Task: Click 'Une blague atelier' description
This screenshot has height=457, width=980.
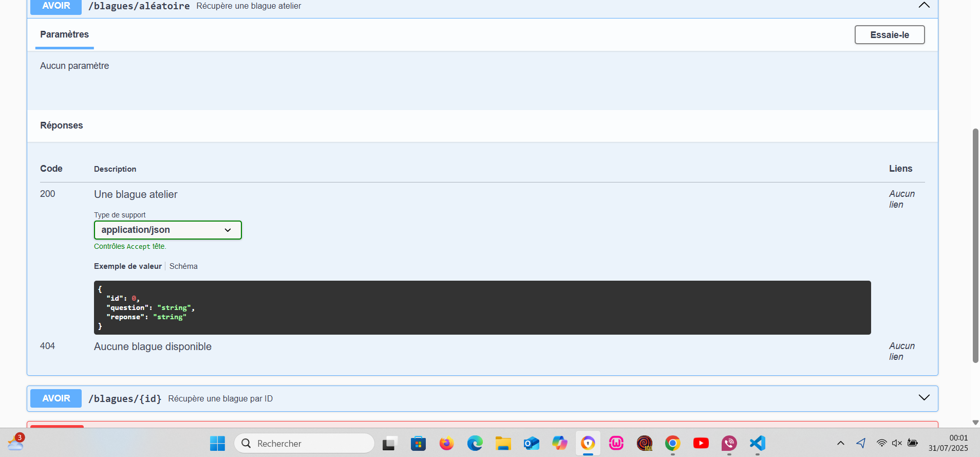Action: 136,194
